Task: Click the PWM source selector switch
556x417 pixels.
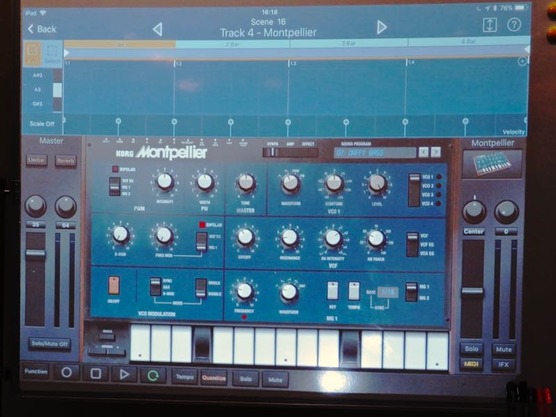Action: [x=115, y=187]
